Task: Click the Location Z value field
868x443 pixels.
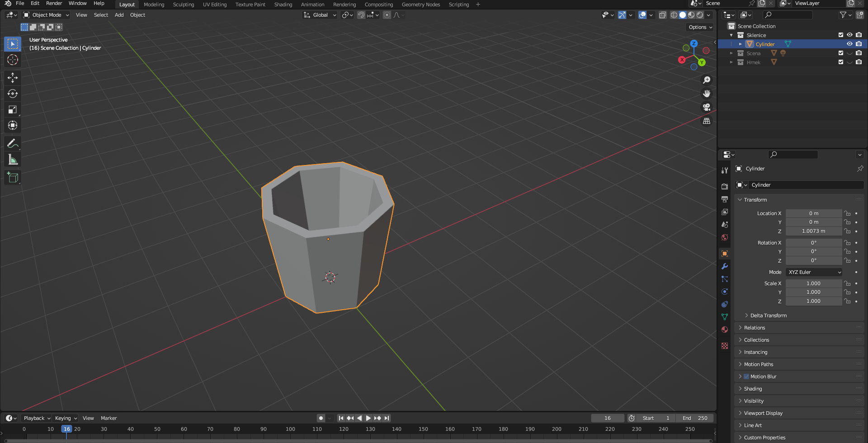Action: [x=814, y=231]
